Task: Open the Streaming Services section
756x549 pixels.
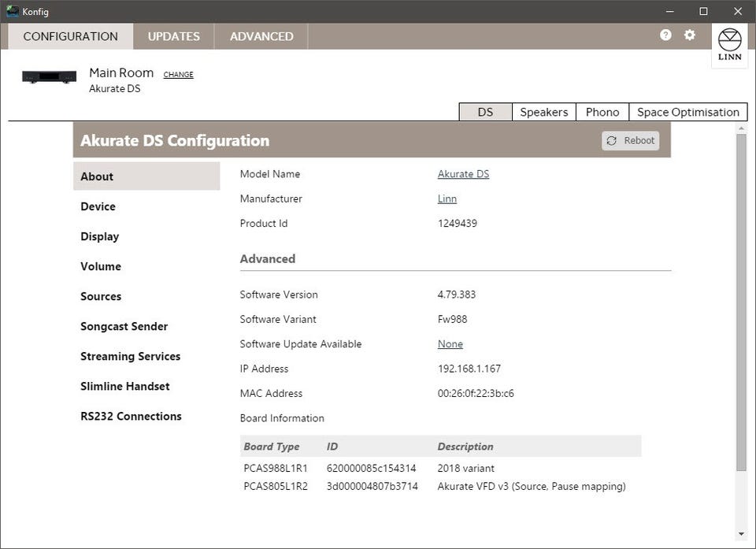Action: click(x=130, y=356)
